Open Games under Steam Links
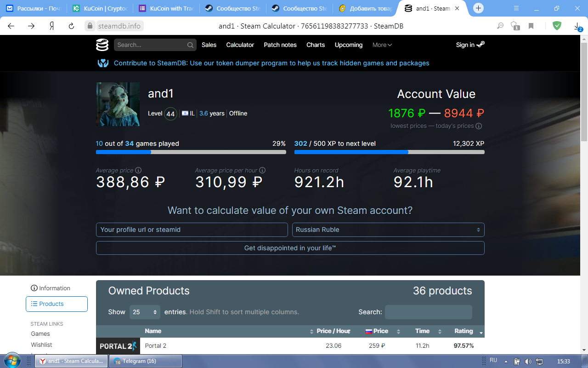Viewport: 588px width, 368px height. pos(40,334)
